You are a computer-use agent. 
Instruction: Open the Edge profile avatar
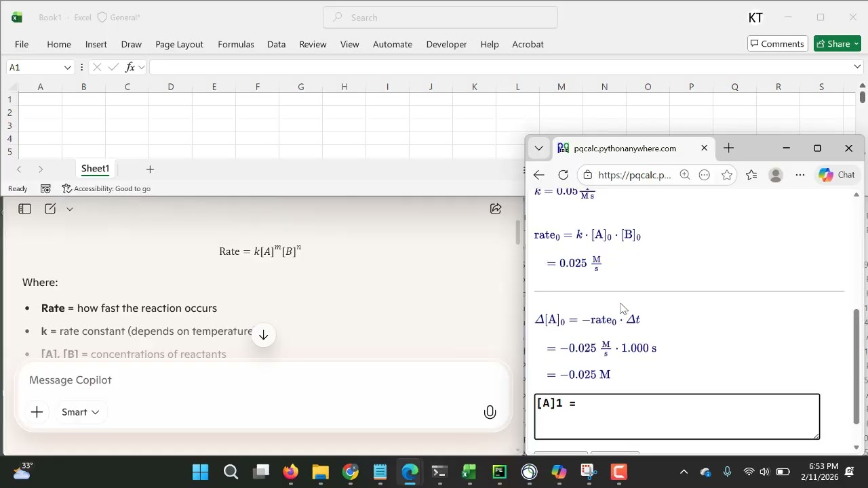pos(776,175)
